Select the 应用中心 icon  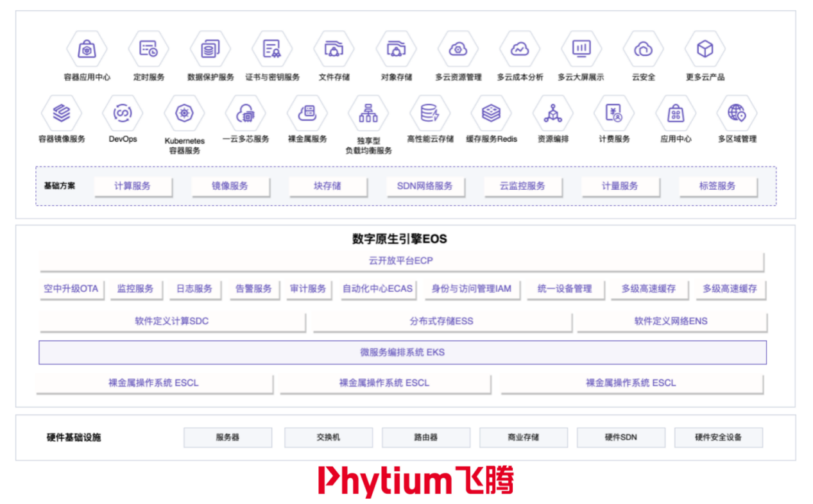click(x=676, y=113)
